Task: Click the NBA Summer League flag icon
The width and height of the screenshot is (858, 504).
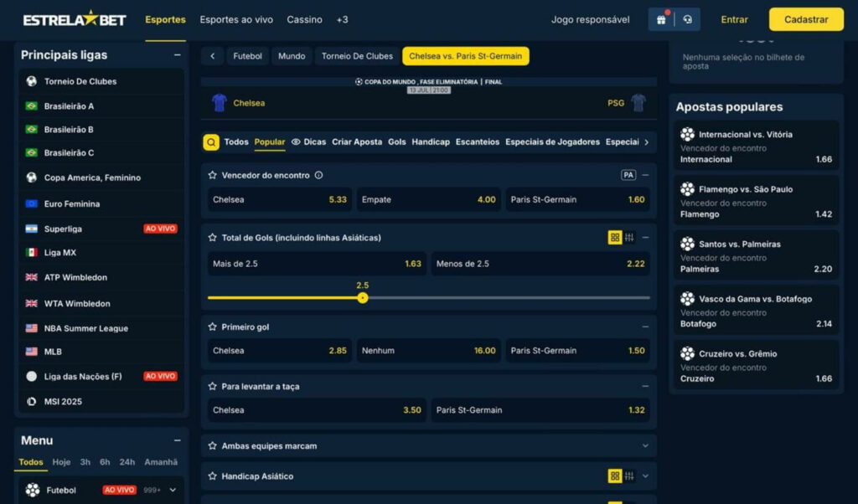Action: tap(32, 328)
